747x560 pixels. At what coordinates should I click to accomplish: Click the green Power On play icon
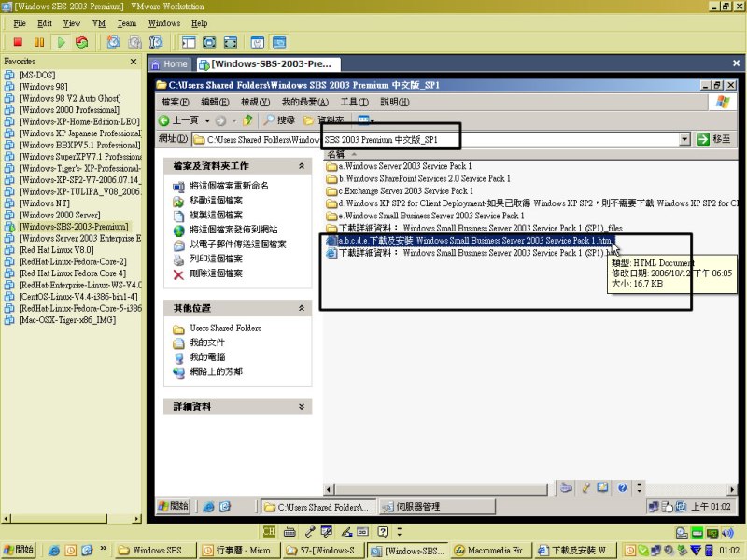(x=61, y=42)
